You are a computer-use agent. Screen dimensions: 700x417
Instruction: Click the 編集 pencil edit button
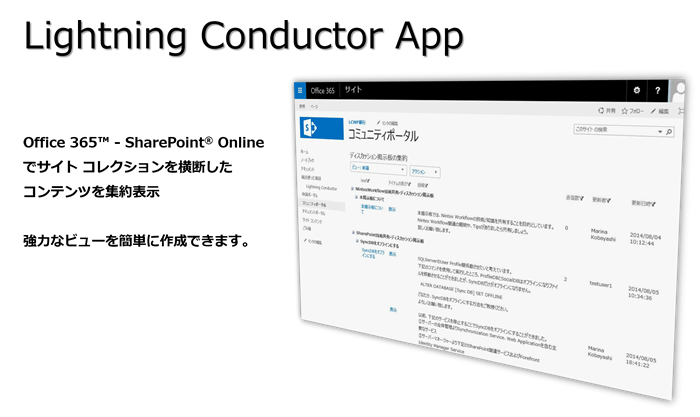point(656,113)
